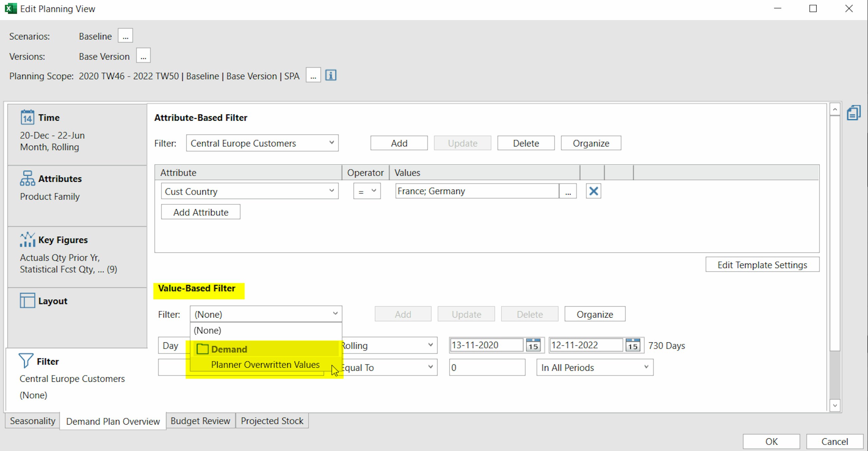The width and height of the screenshot is (868, 451).
Task: Browse values for France; Germany filter
Action: [569, 191]
